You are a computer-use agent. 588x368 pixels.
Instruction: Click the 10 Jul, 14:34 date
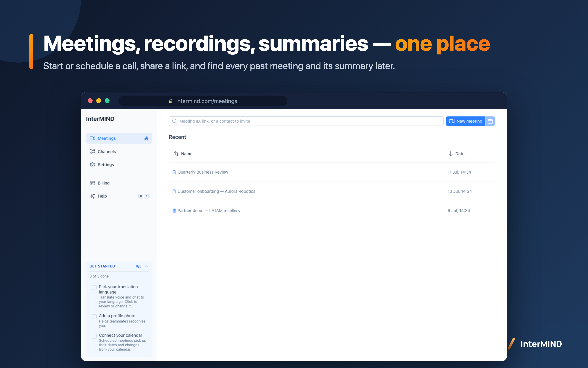coord(460,191)
